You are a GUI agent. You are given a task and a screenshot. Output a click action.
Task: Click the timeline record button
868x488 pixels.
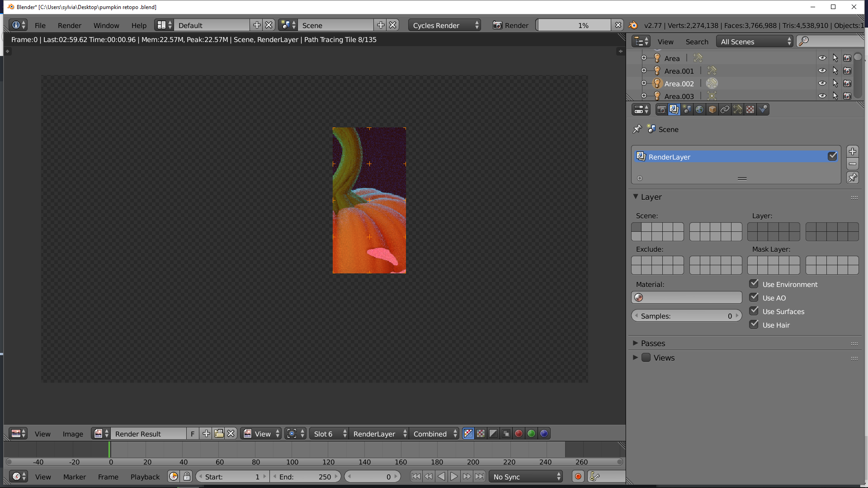[x=578, y=477]
